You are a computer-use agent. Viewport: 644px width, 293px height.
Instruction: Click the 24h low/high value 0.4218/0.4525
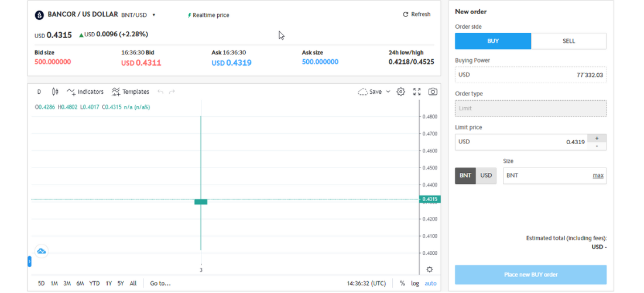pos(411,62)
